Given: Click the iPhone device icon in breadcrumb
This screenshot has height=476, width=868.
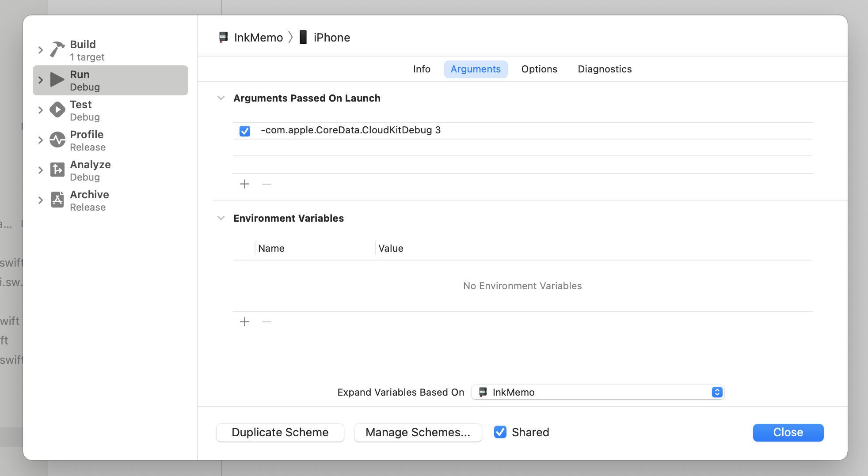Looking at the screenshot, I should pos(303,37).
